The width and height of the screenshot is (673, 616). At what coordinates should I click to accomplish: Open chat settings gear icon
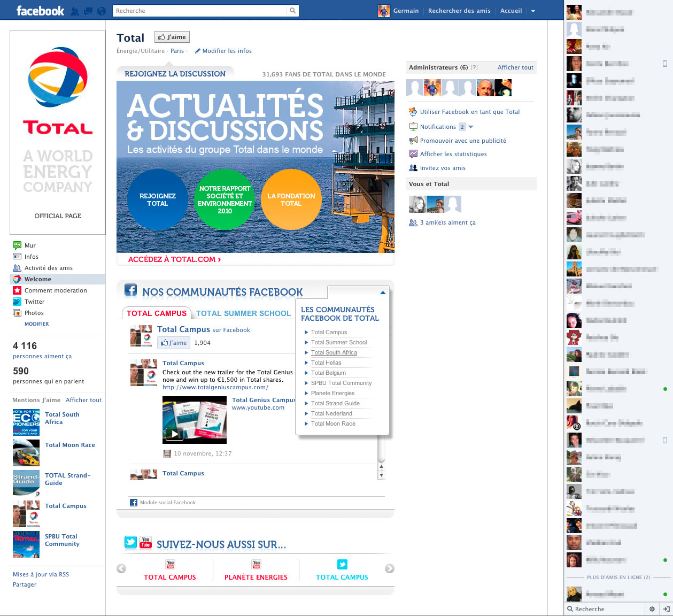pos(652,609)
